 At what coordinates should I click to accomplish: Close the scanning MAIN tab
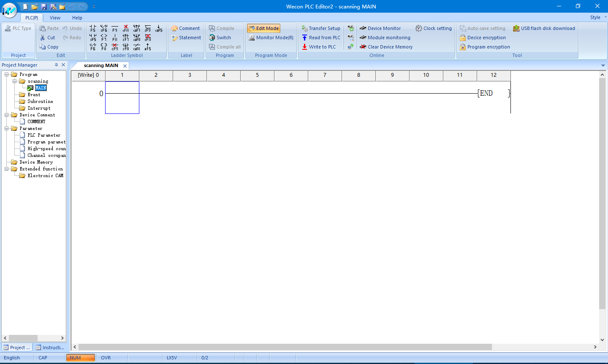coord(125,66)
